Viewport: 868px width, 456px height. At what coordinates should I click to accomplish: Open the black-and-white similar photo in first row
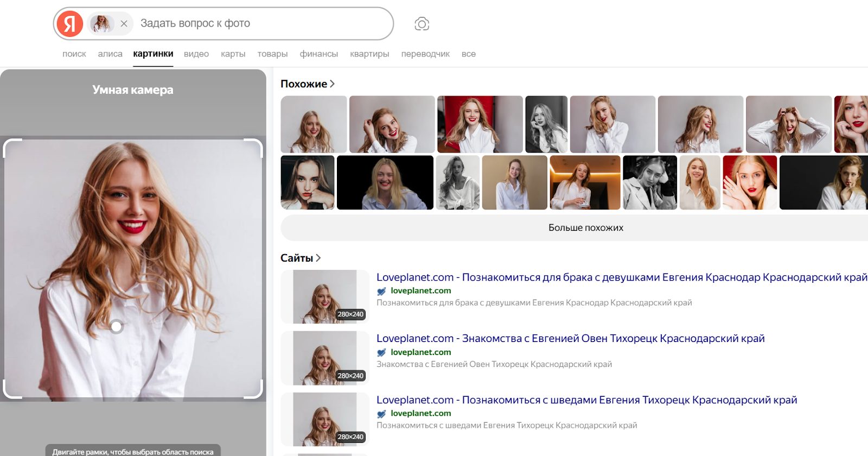[x=546, y=124]
